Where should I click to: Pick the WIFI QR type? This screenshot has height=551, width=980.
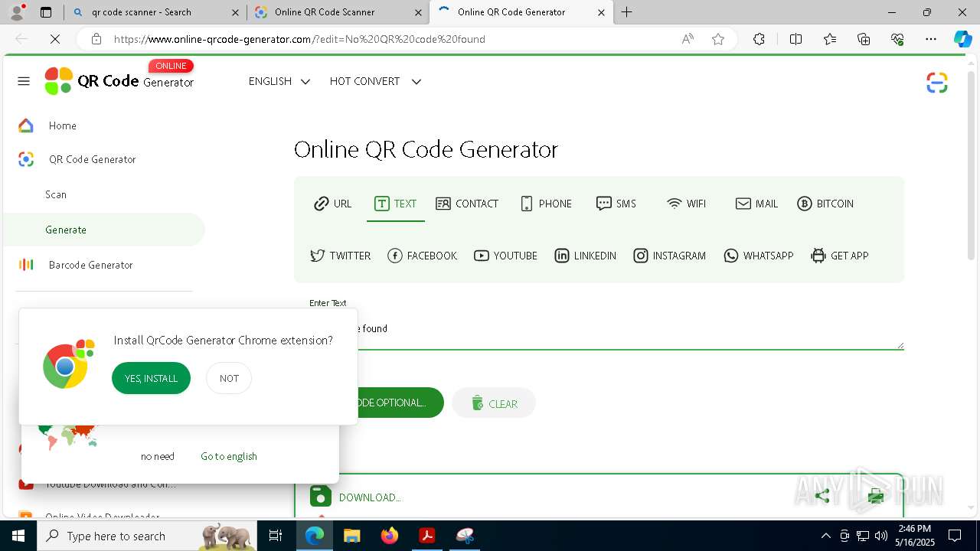tap(686, 204)
